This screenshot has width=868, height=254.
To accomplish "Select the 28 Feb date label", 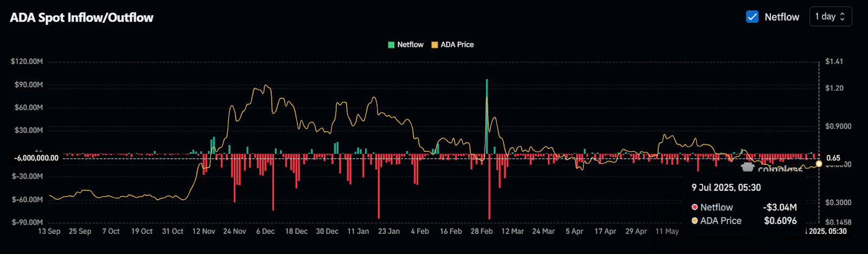I will (x=482, y=231).
